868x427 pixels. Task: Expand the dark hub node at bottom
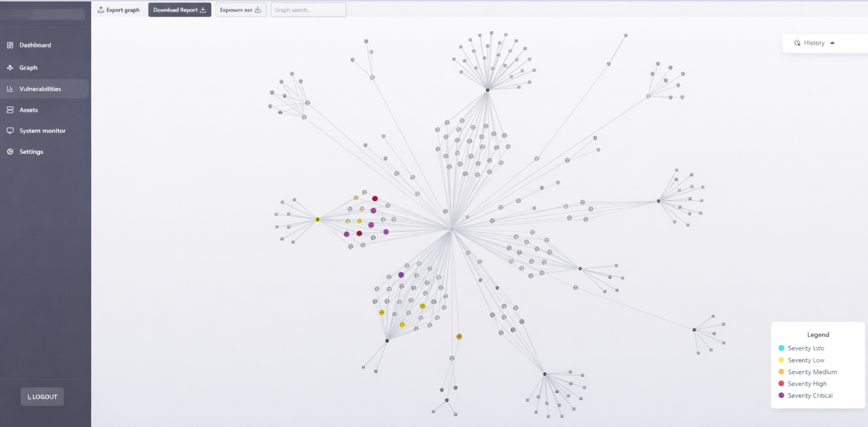387,340
